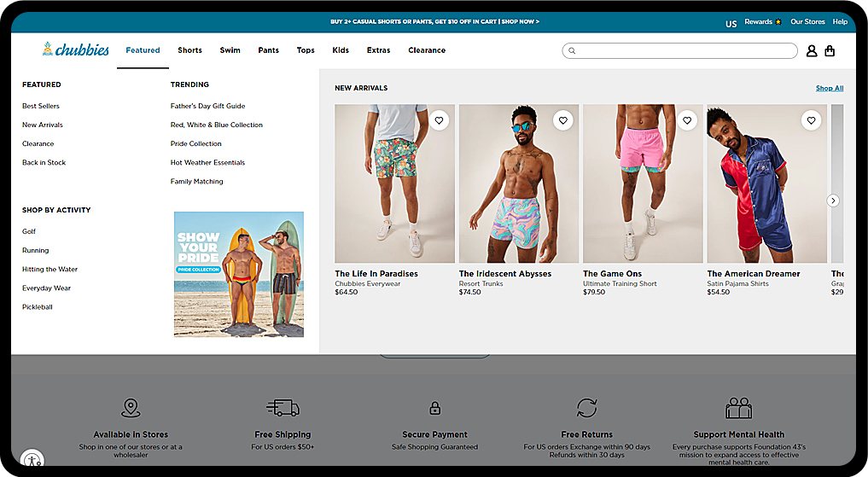
Task: Open the Tops menu
Action: [x=306, y=50]
